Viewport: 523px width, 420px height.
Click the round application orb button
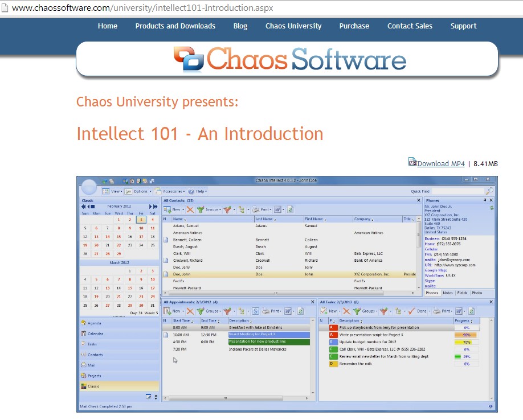coord(89,187)
